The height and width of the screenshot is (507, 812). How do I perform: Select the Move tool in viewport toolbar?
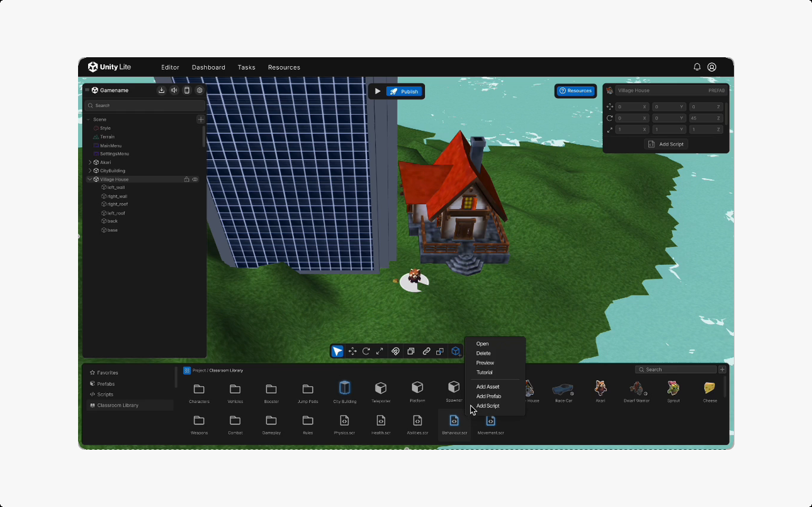[352, 352]
